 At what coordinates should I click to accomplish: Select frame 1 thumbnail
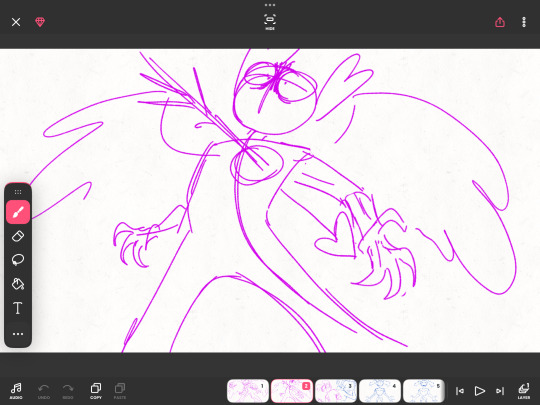click(248, 391)
